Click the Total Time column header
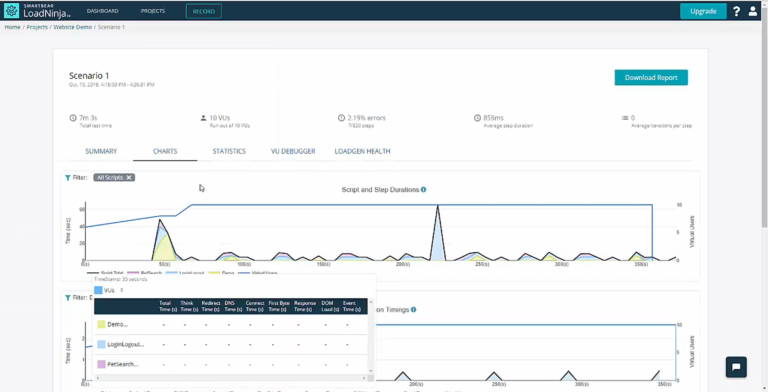Viewport: 768px width, 392px height. click(168, 306)
